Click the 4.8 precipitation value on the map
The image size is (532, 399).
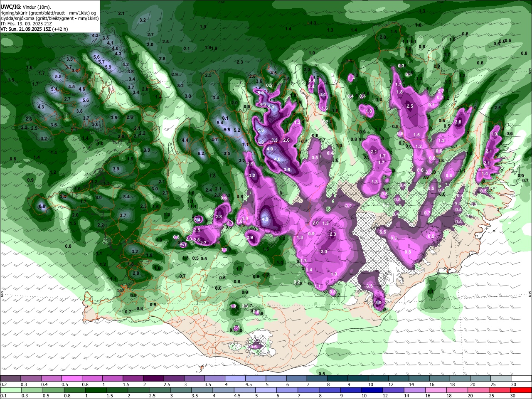click(x=82, y=89)
